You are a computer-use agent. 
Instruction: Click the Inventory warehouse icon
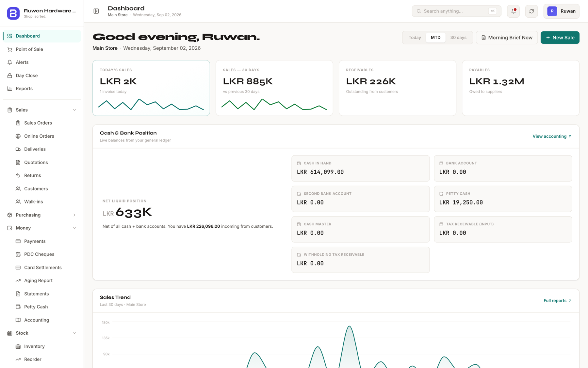coord(18,346)
